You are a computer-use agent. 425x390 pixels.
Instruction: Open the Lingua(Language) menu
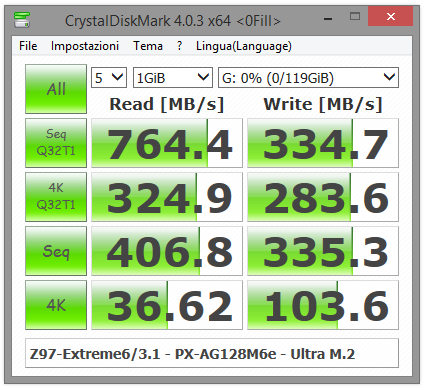pos(244,46)
